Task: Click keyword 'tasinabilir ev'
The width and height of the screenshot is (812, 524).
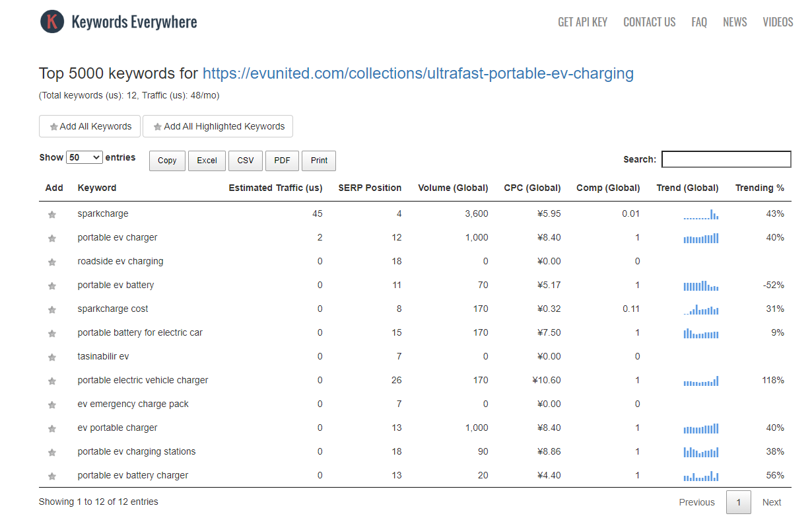Action: (x=103, y=356)
